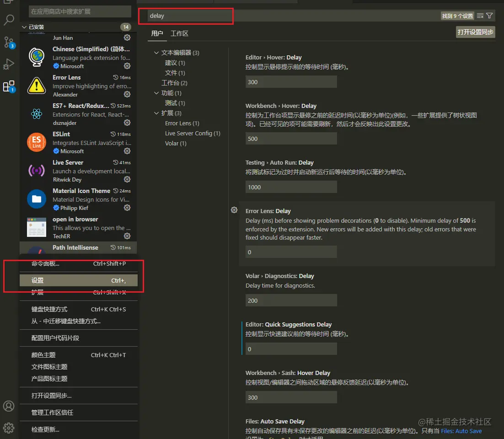Open the Extensions view icon
Screen dimensions: 504x439
[x=9, y=86]
